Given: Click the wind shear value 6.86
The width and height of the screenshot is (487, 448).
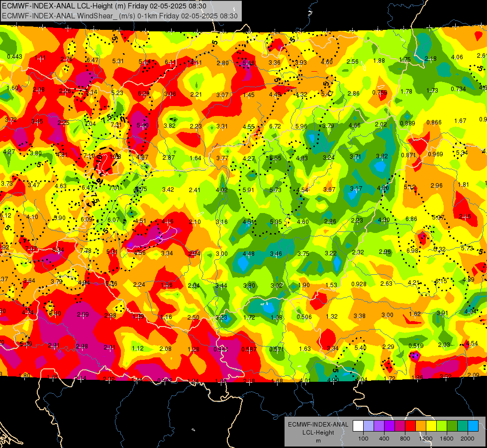Looking at the screenshot, I should point(411,219).
